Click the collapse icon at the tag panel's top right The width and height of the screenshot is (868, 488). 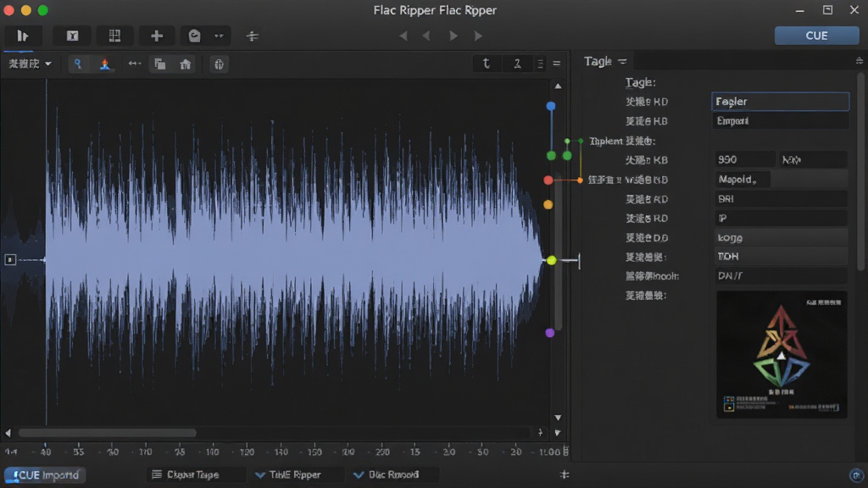[x=860, y=61]
